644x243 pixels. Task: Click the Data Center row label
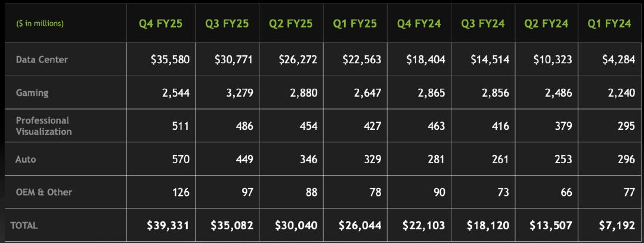coord(42,60)
